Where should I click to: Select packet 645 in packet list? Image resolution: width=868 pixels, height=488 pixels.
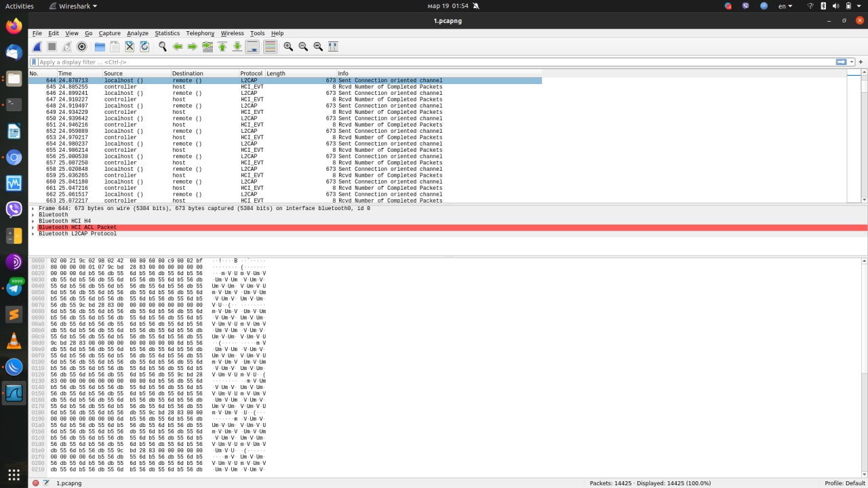pyautogui.click(x=285, y=87)
